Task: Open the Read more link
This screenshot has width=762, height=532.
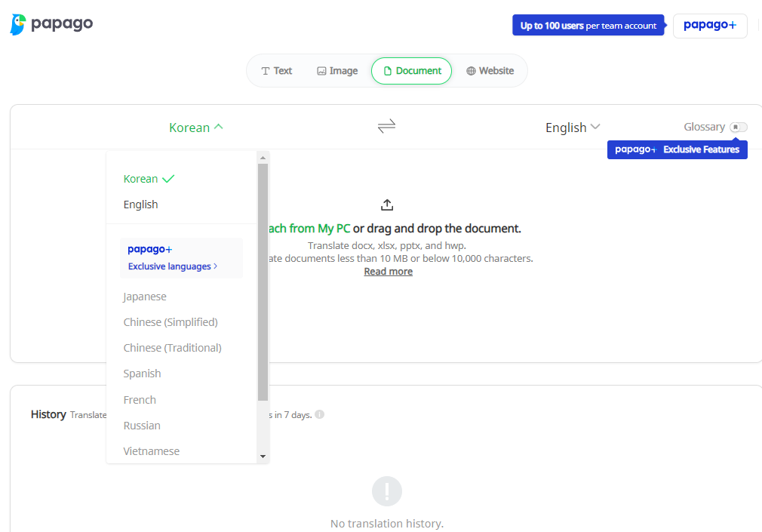Action: [x=389, y=272]
